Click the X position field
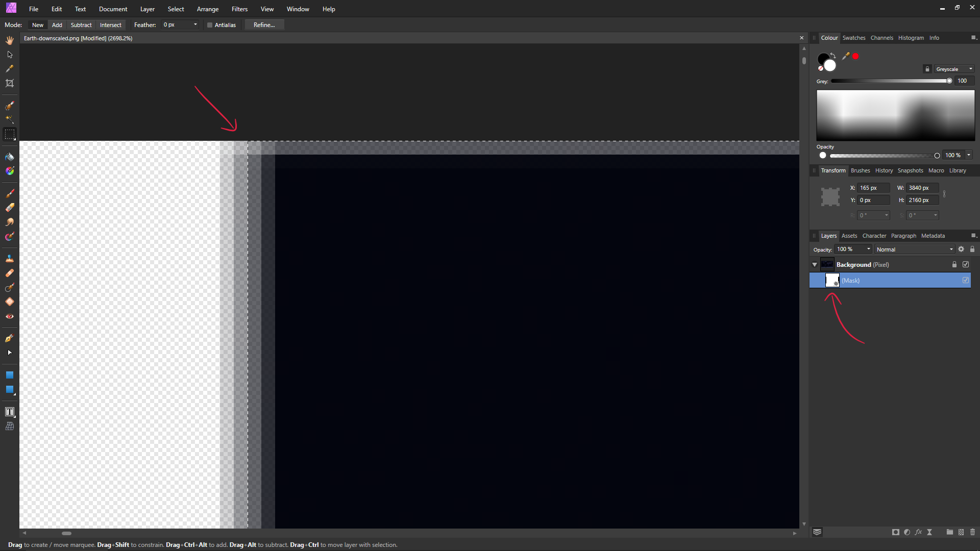The image size is (980, 551). (873, 188)
